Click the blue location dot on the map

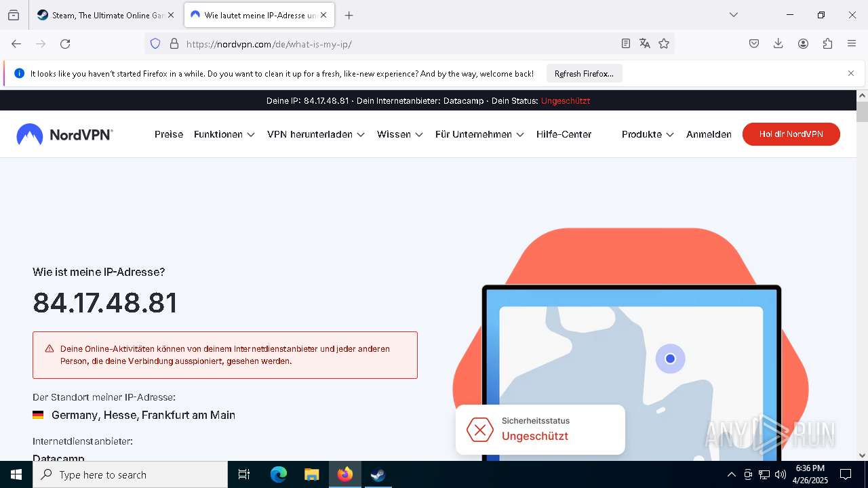pyautogui.click(x=670, y=359)
